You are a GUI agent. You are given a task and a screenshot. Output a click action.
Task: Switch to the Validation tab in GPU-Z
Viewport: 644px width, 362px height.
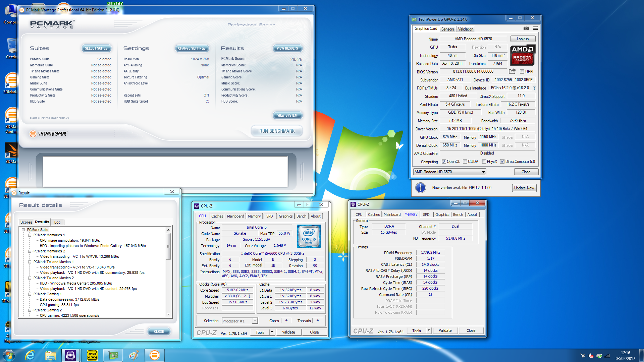coord(466,29)
